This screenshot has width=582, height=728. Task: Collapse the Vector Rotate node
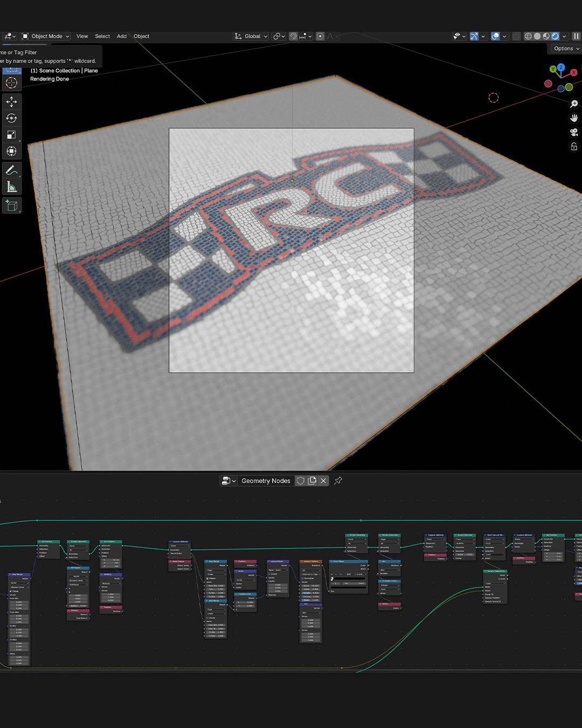point(269,561)
